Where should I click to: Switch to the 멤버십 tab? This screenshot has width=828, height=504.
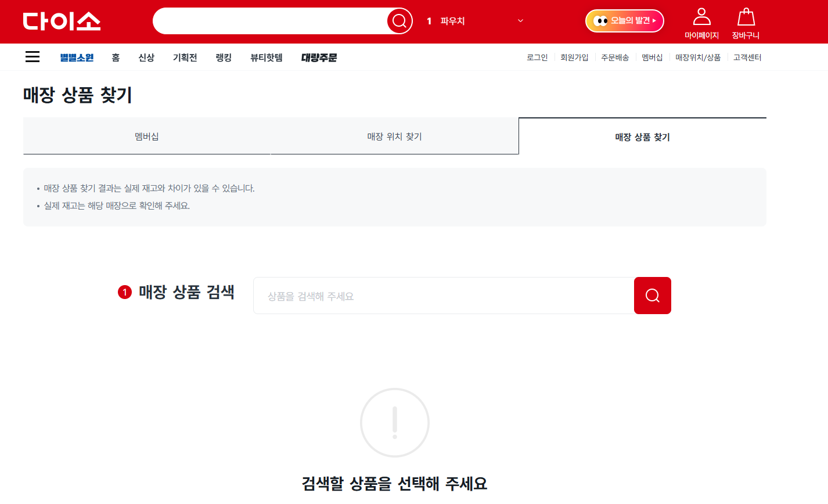click(x=146, y=136)
